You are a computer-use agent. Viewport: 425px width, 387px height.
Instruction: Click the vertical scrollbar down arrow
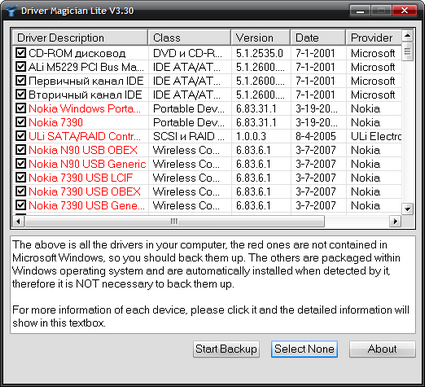pyautogui.click(x=407, y=209)
